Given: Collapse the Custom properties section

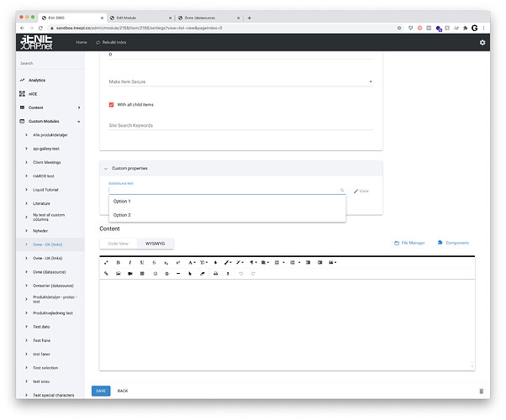Looking at the screenshot, I should point(106,169).
